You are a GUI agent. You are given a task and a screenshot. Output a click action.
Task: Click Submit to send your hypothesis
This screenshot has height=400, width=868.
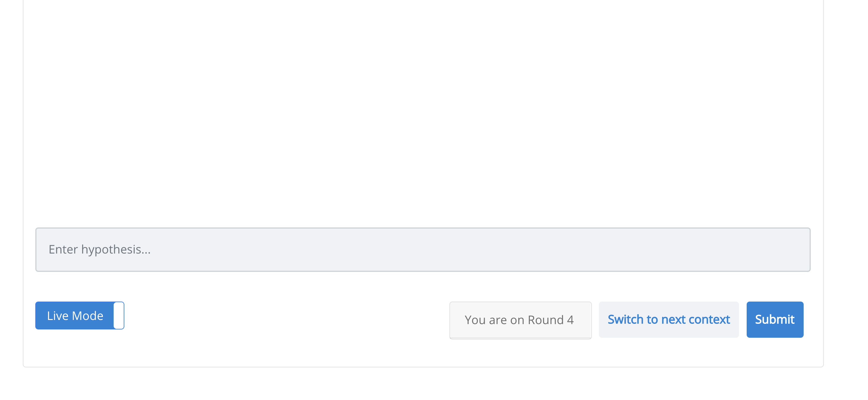[x=775, y=319]
